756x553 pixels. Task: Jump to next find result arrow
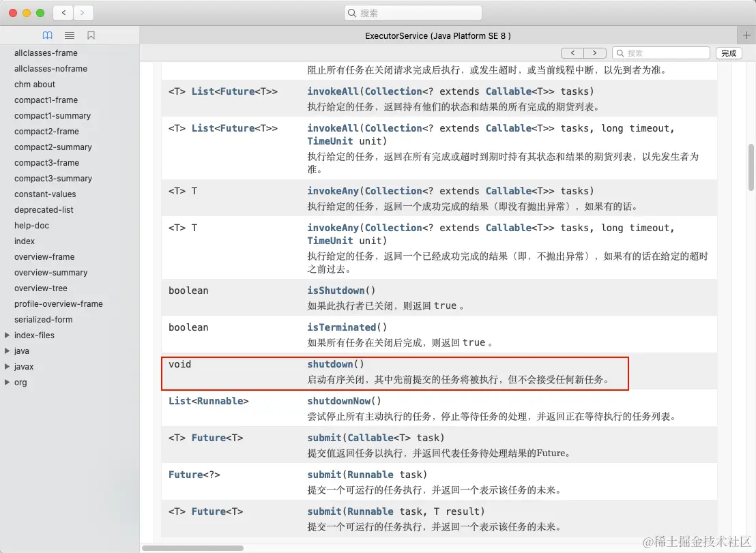coord(594,53)
